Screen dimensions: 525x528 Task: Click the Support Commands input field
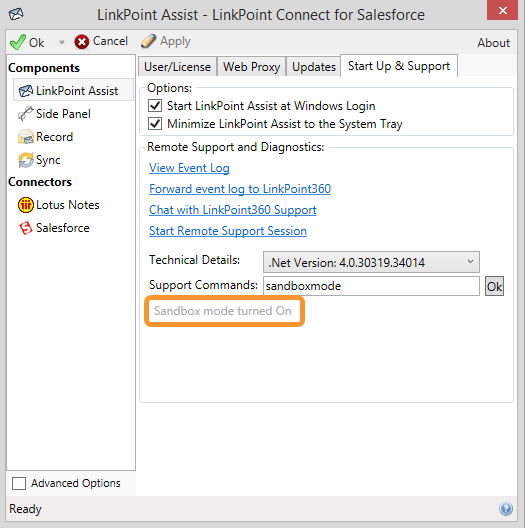pos(371,286)
